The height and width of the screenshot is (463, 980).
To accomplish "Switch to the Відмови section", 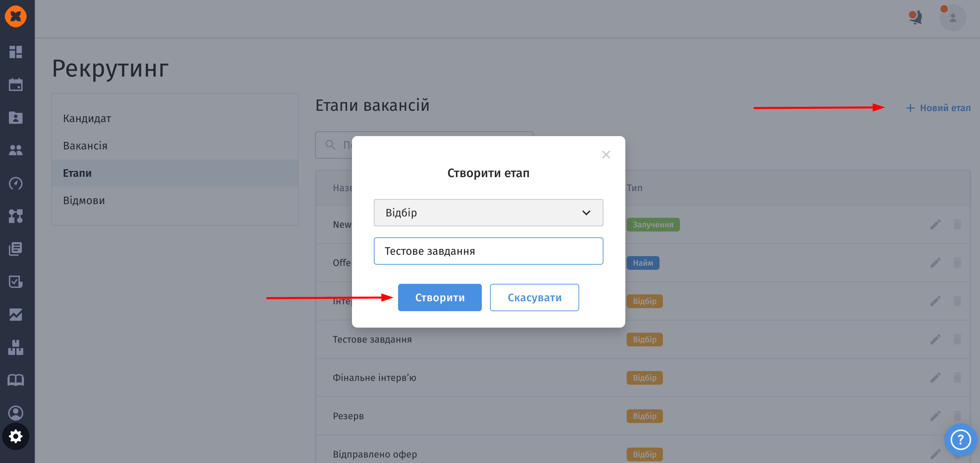I will click(x=84, y=200).
